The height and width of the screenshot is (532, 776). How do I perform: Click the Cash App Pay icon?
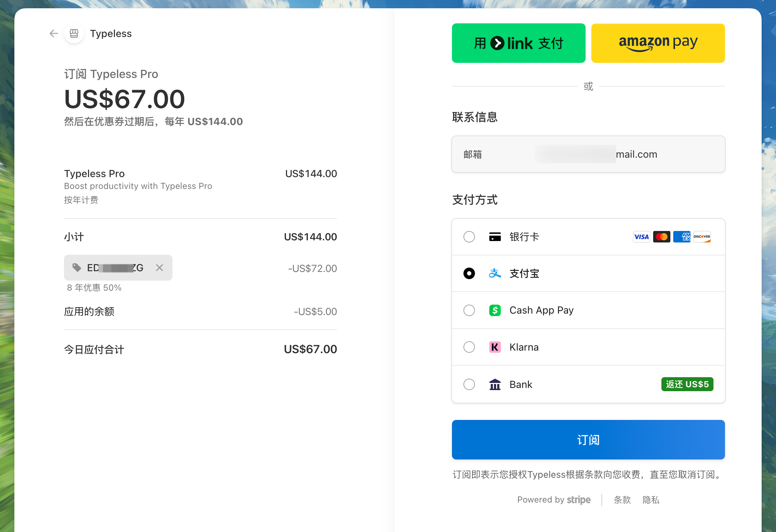click(x=495, y=310)
